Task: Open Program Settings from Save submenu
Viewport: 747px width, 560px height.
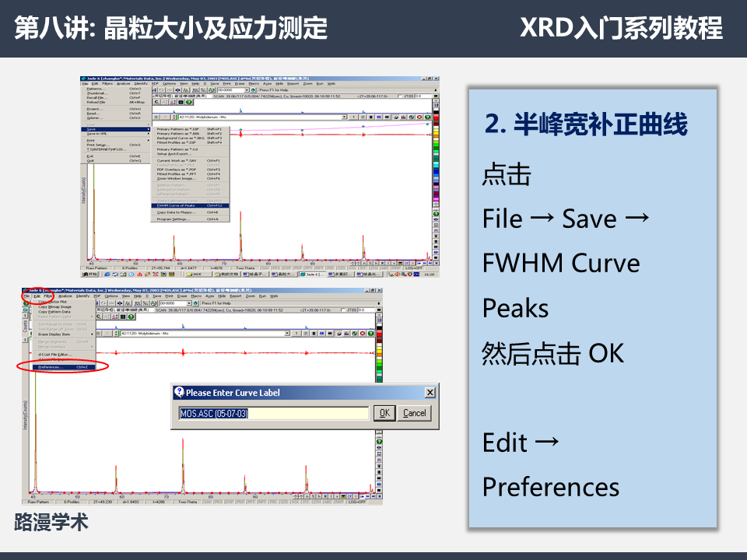Action: [x=191, y=219]
